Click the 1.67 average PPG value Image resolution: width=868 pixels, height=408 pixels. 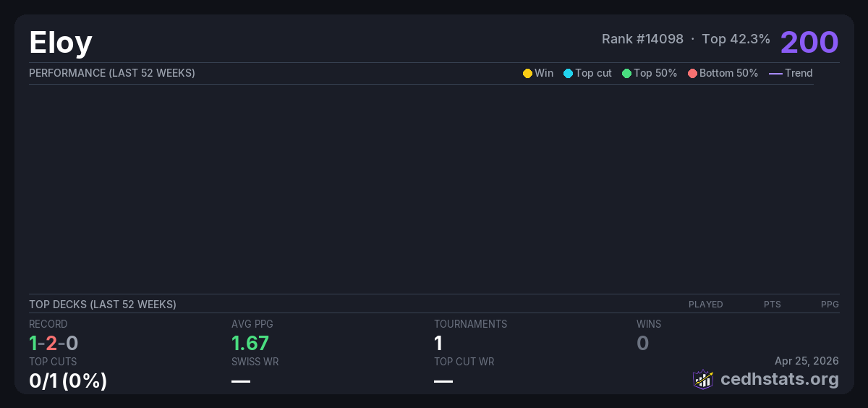pyautogui.click(x=250, y=343)
